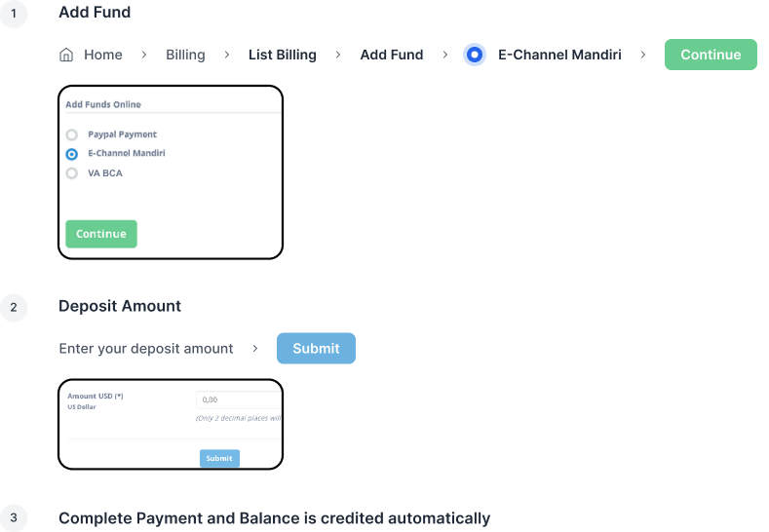The height and width of the screenshot is (532, 769).
Task: Click the step 3 number badge
Action: pos(14,517)
